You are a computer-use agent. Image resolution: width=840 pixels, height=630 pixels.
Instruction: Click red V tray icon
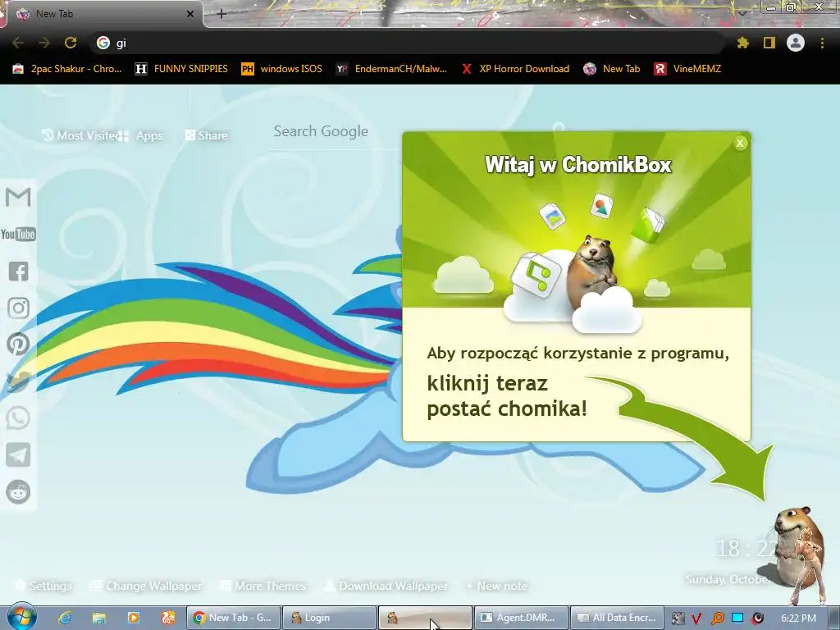[696, 619]
